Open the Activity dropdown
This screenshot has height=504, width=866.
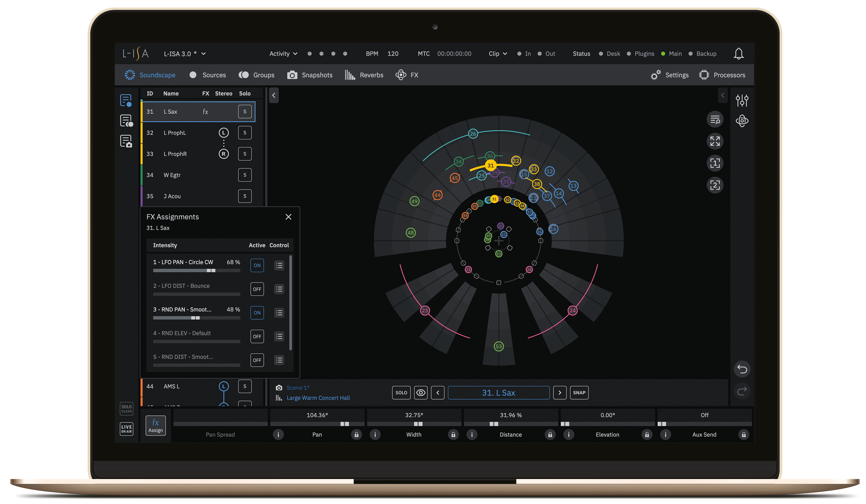pyautogui.click(x=283, y=54)
